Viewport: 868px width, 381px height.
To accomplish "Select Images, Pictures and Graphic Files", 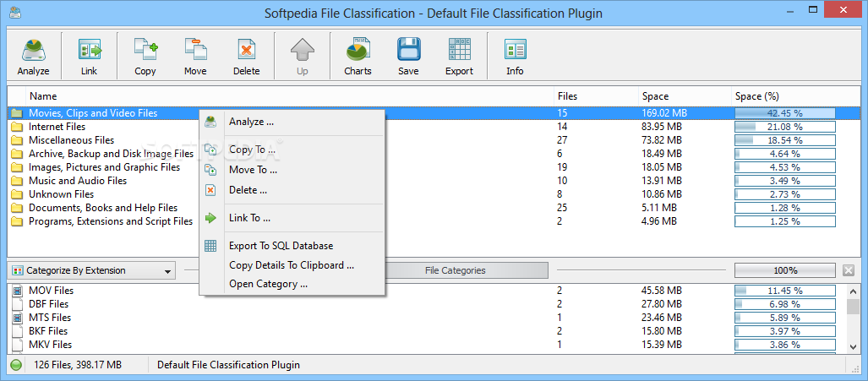I will [104, 167].
